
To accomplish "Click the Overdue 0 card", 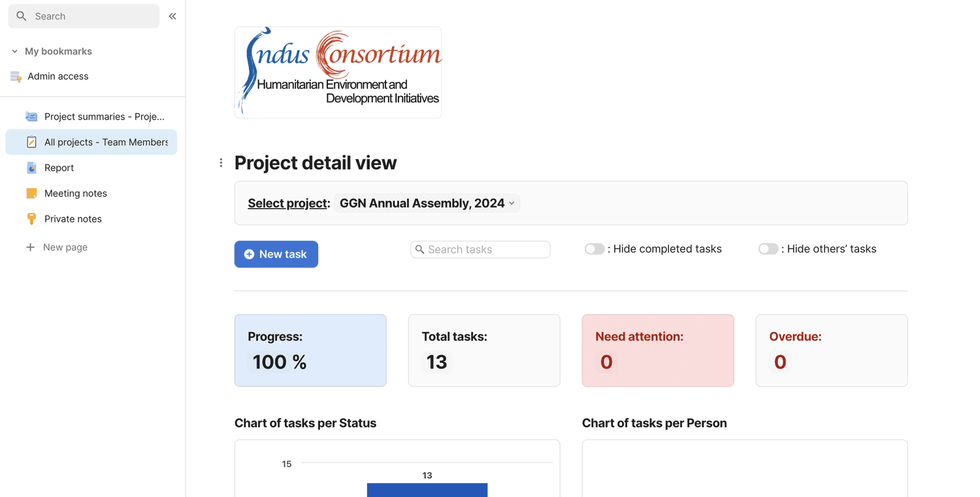I will tap(832, 351).
